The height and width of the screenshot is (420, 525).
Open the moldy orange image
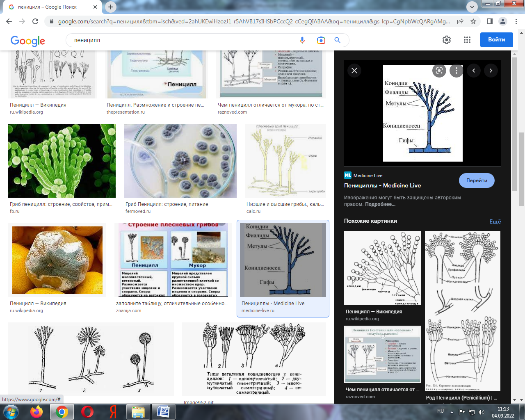(57, 260)
